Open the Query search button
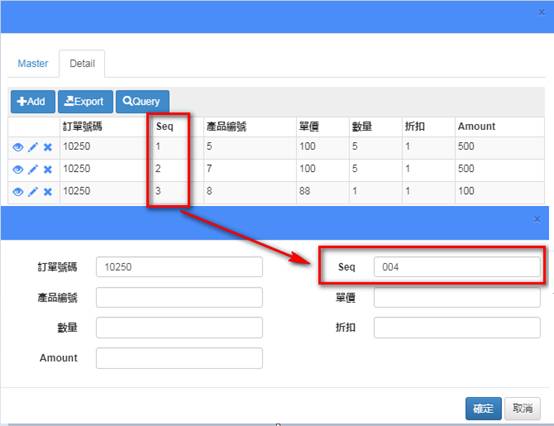The width and height of the screenshot is (554, 426). [x=142, y=101]
